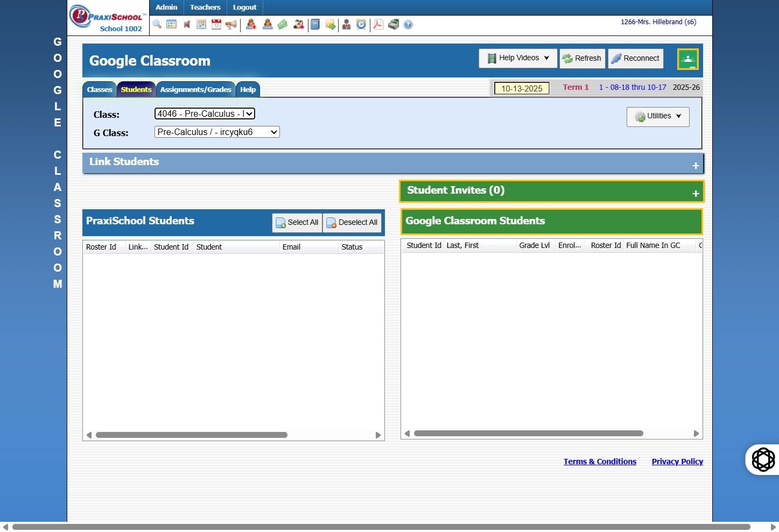Viewport: 779px width, 532px height.
Task: Open the Help Videos dropdown
Action: pos(518,58)
